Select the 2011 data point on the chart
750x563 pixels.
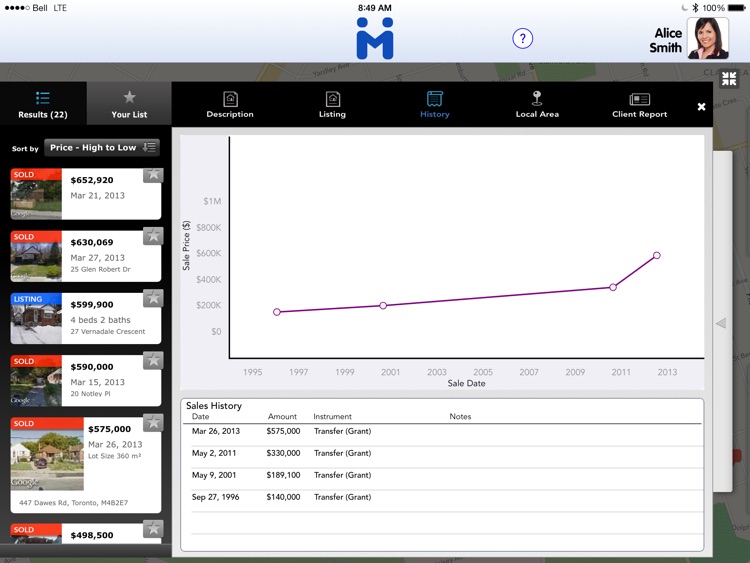pyautogui.click(x=613, y=287)
